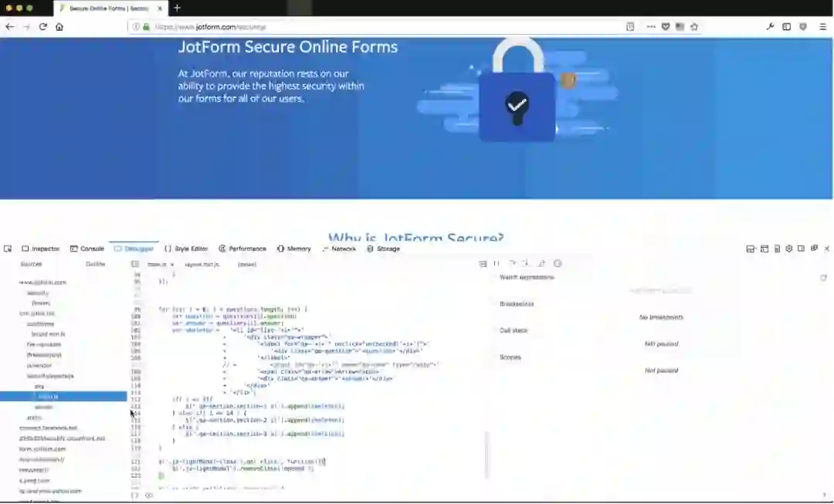Select the Debugger tab

click(134, 249)
